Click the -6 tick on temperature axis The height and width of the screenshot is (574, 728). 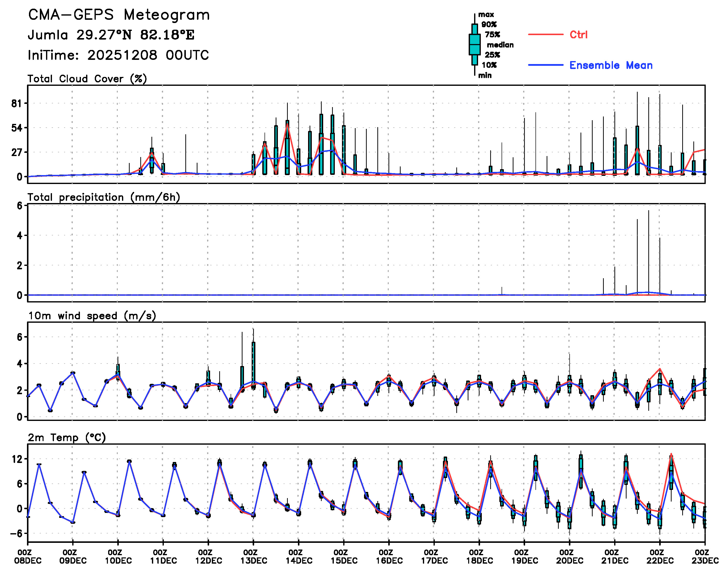[17, 533]
